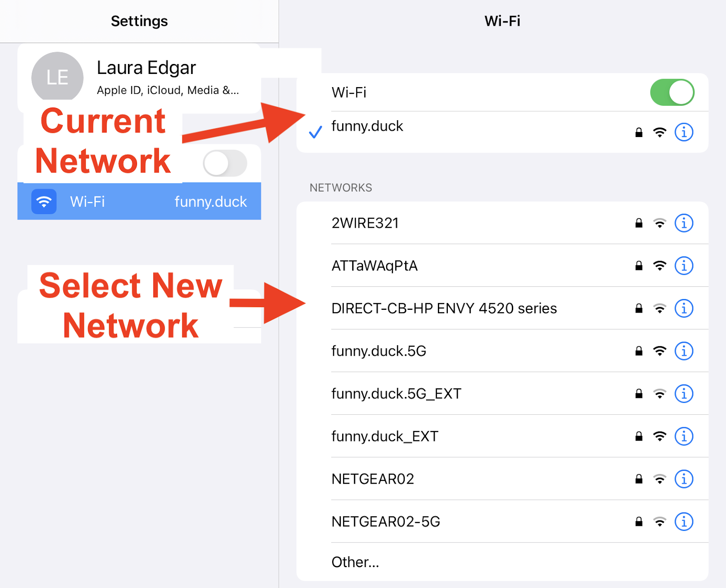Toggle the switch above Wi-Fi sidebar row
Image resolution: width=726 pixels, height=588 pixels.
pos(225,163)
